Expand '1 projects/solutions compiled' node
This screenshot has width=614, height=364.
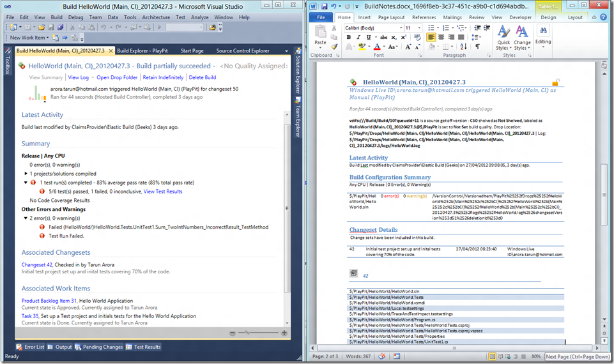(26, 174)
